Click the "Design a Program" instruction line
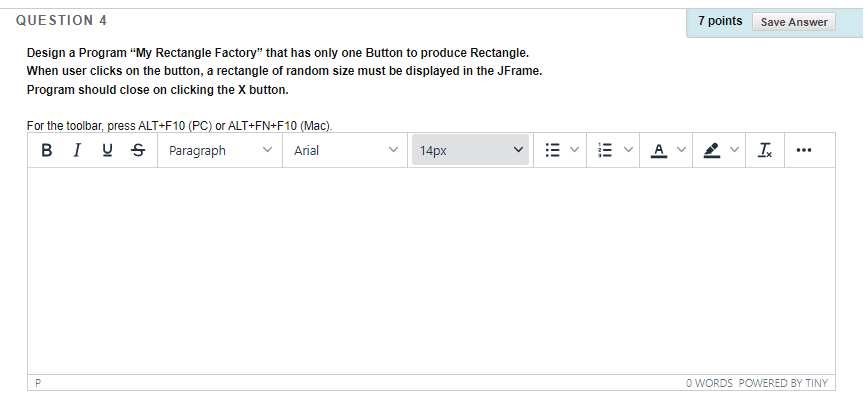 coord(278,53)
